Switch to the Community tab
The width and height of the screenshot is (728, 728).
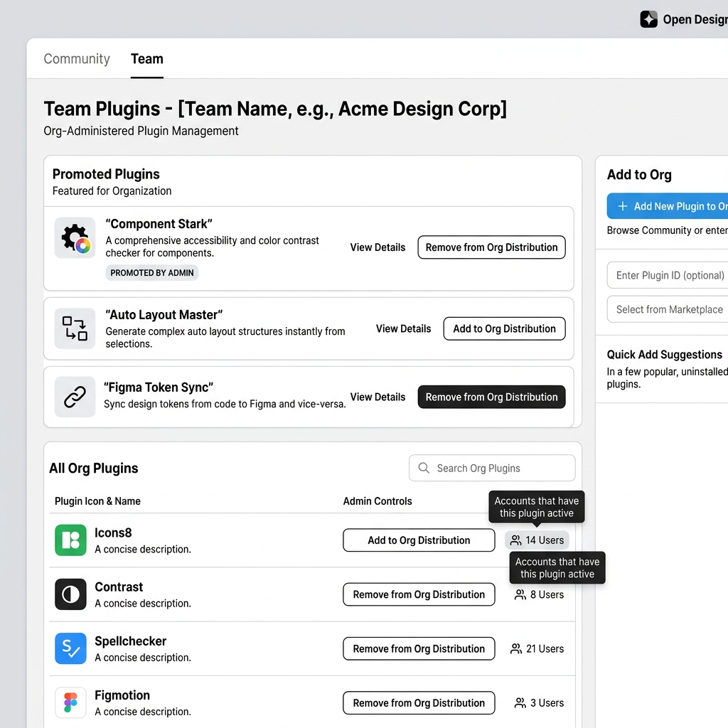click(77, 59)
